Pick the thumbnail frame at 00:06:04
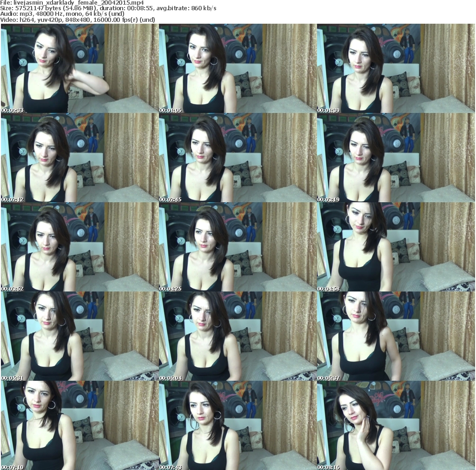Image resolution: width=476 pixels, height=470 pixels. click(238, 337)
